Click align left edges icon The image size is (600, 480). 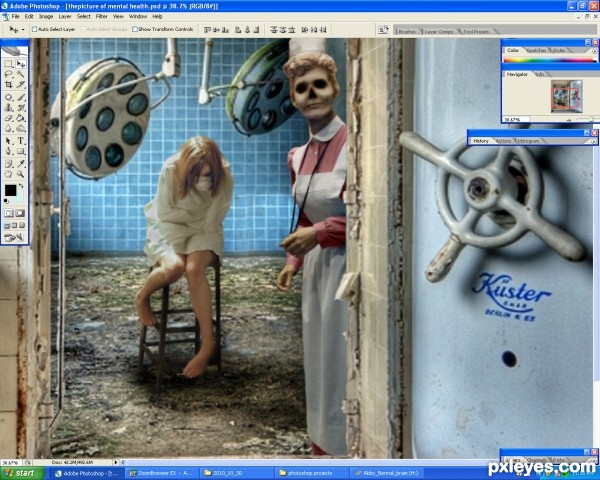tap(238, 30)
